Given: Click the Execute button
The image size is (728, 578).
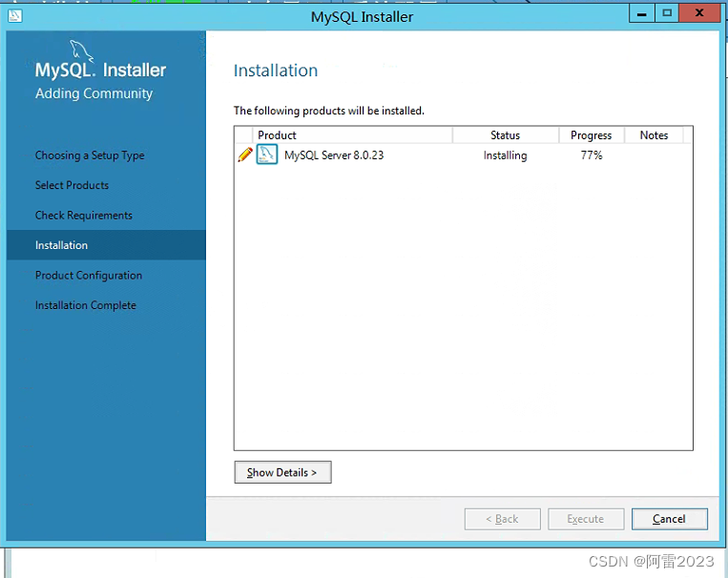Looking at the screenshot, I should click(586, 519).
